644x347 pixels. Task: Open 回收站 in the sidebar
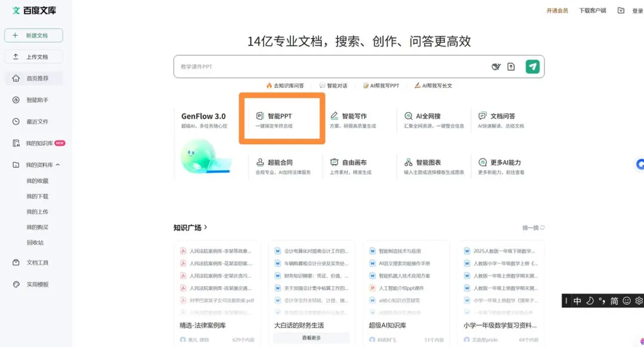point(35,242)
